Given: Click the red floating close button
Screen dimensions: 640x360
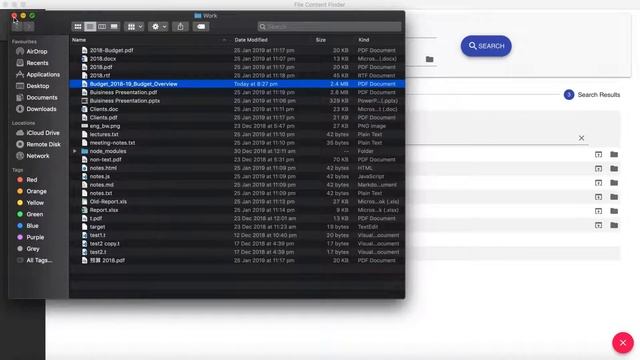Looking at the screenshot, I should (x=622, y=343).
